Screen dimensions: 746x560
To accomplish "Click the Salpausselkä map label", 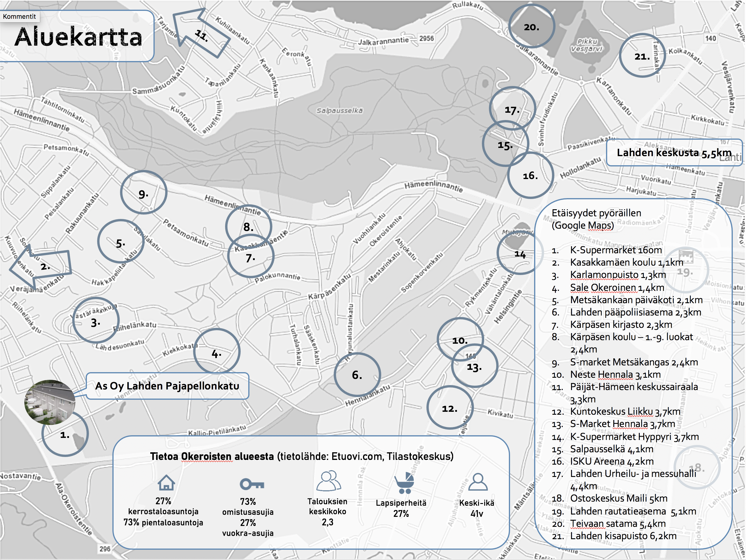I will [340, 111].
